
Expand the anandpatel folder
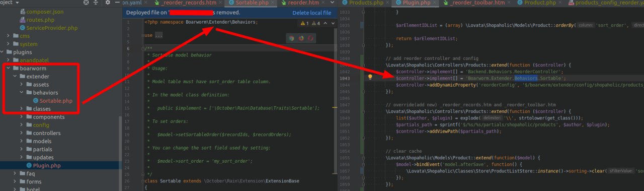[x=9, y=60]
